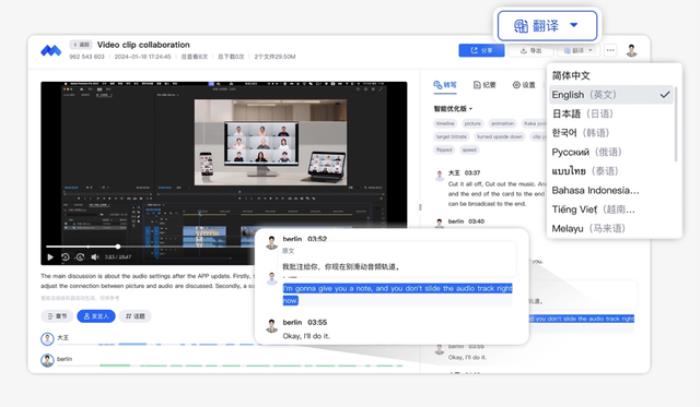Click the Video clip collaboration title
700x407 pixels.
[x=143, y=45]
